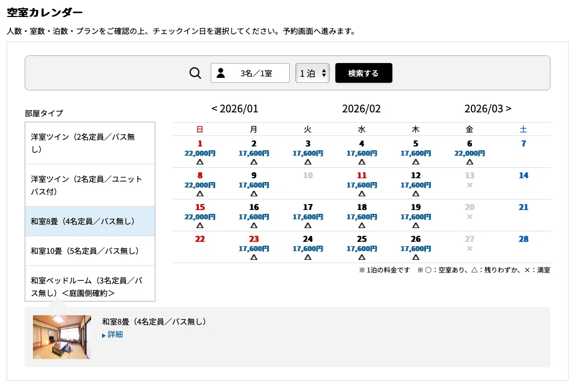
Task: Click the 部屋タイプ label
Action: click(x=44, y=113)
